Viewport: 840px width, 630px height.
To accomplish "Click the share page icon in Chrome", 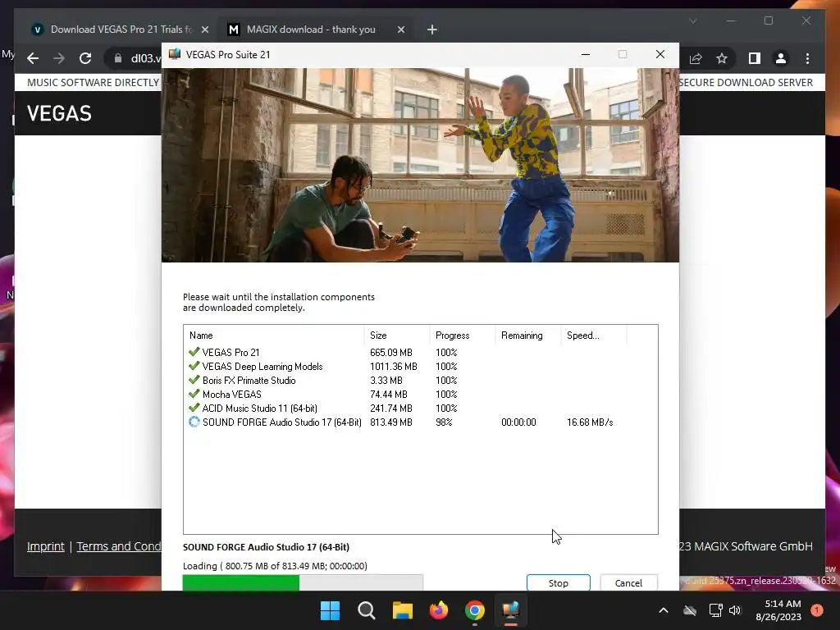I will pyautogui.click(x=696, y=58).
